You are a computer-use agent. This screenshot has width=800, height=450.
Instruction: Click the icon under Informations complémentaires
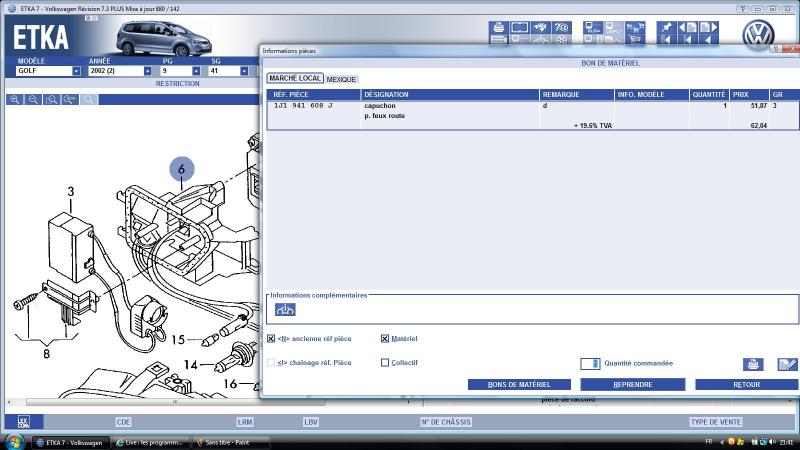[x=285, y=310]
